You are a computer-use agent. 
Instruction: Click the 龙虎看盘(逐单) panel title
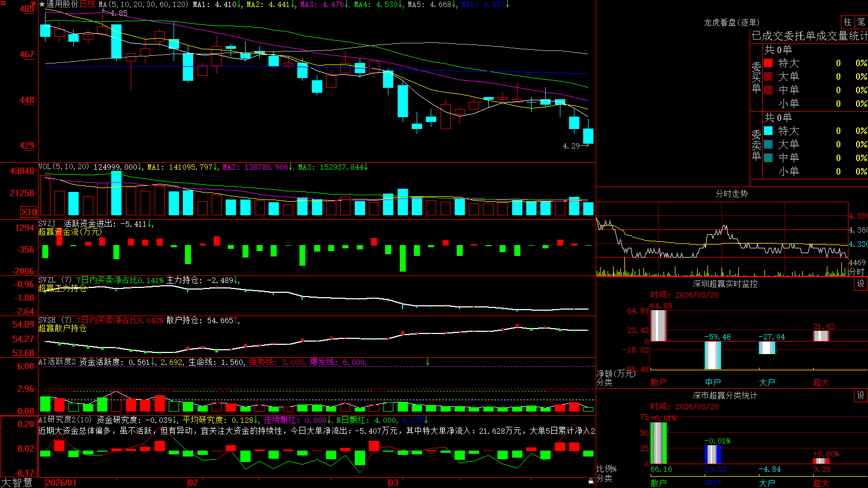click(x=731, y=22)
